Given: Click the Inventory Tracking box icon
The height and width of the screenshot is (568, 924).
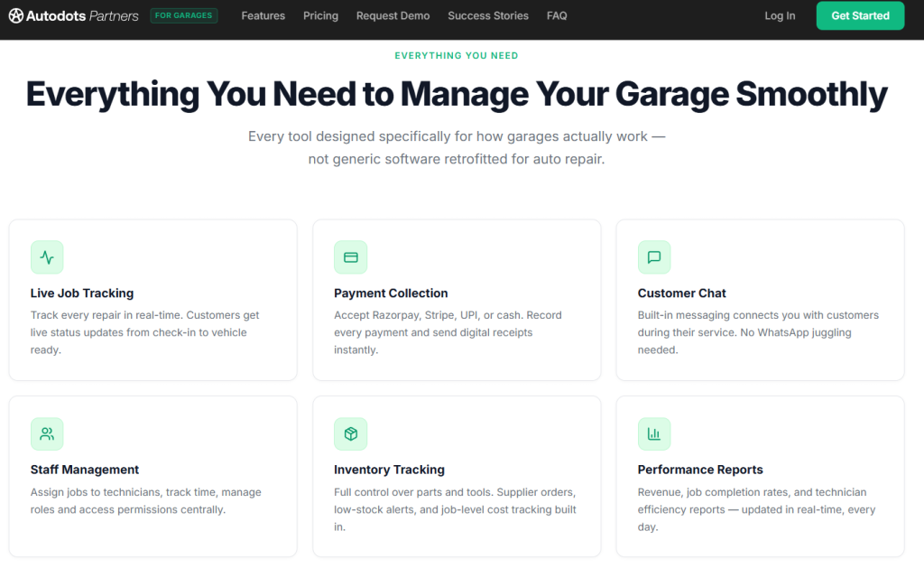Looking at the screenshot, I should click(x=350, y=434).
